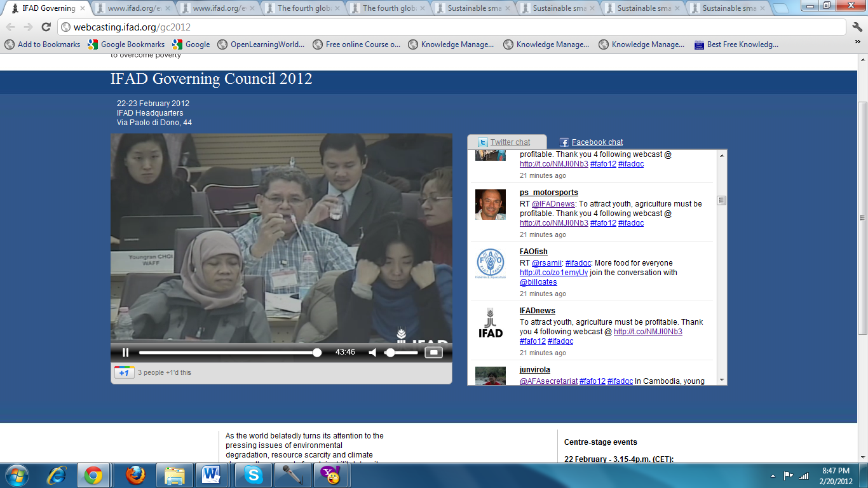Open the IFADnews username link
868x488 pixels.
click(538, 311)
